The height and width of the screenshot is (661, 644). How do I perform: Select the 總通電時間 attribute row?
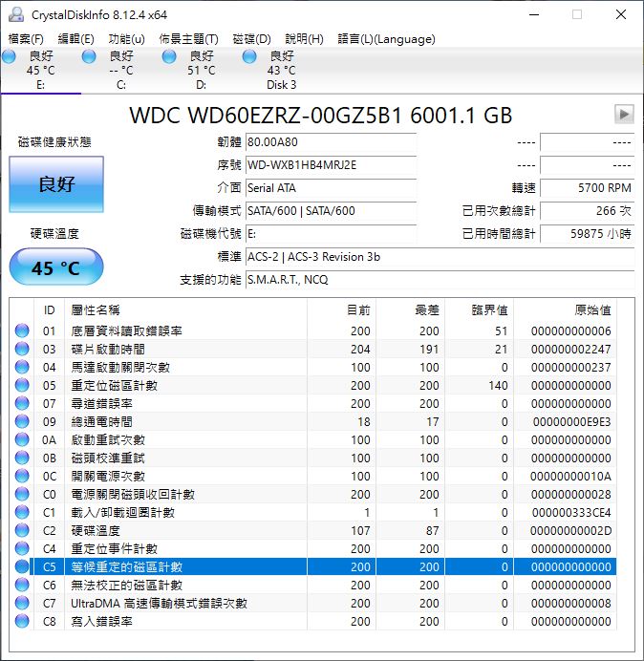tap(313, 421)
